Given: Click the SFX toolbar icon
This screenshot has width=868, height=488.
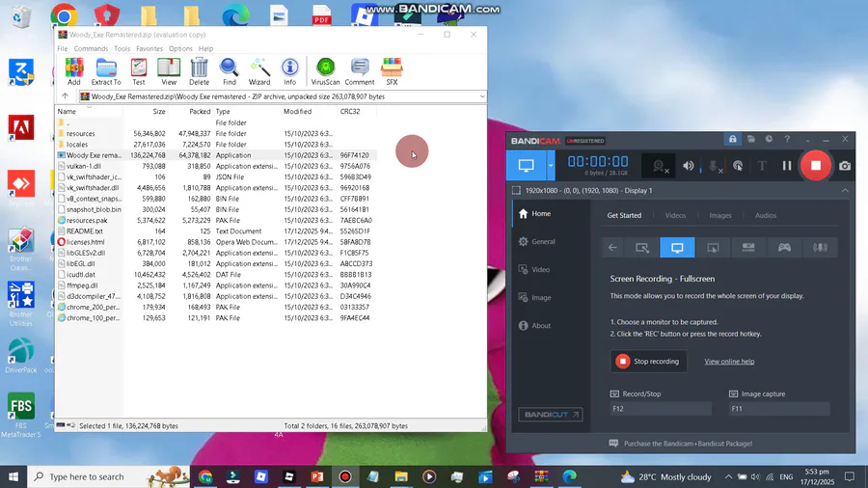Looking at the screenshot, I should pyautogui.click(x=392, y=71).
